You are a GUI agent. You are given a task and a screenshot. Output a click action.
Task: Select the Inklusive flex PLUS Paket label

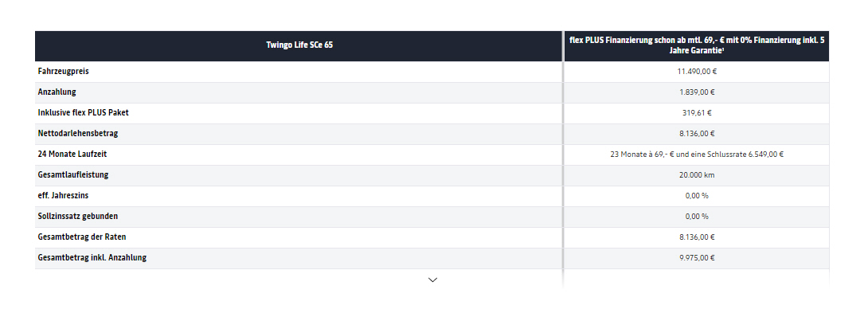click(84, 112)
